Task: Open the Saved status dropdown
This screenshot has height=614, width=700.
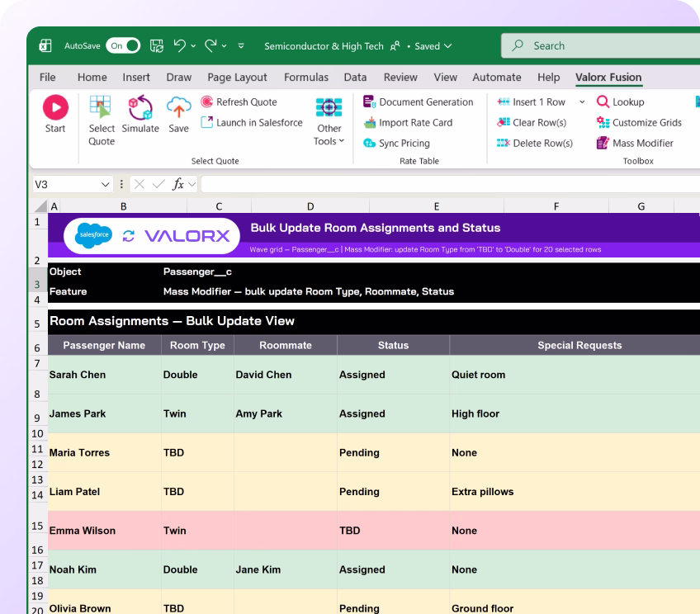Action: click(433, 46)
